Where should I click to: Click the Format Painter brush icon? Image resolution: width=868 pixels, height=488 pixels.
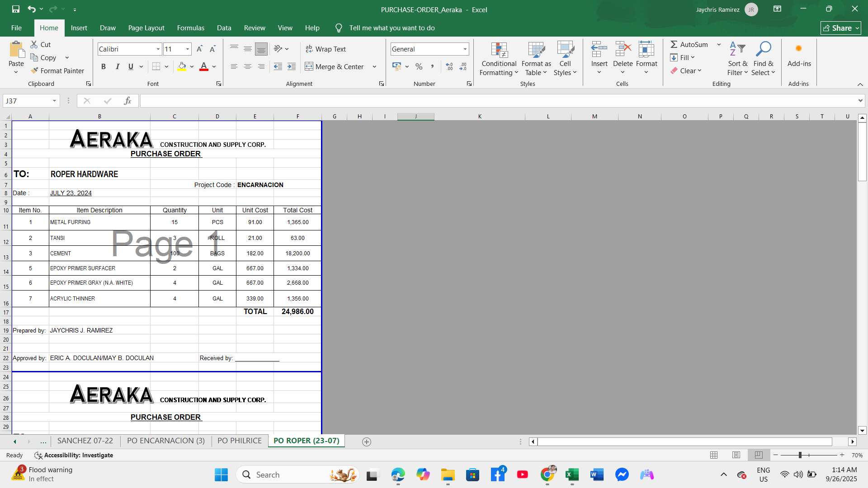[34, 70]
